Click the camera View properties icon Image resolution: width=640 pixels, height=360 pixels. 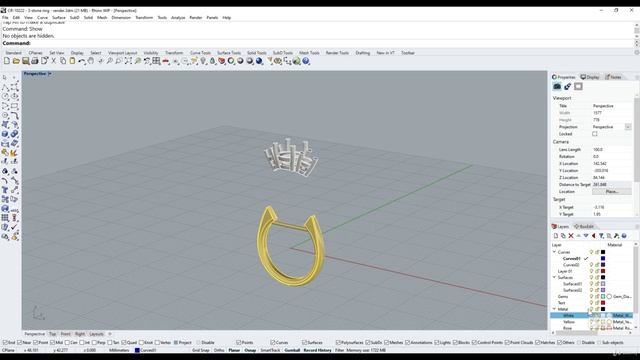(x=557, y=87)
